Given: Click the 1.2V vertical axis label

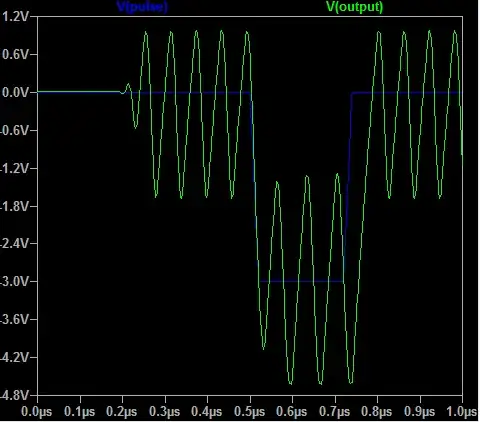Looking at the screenshot, I should (15, 17).
